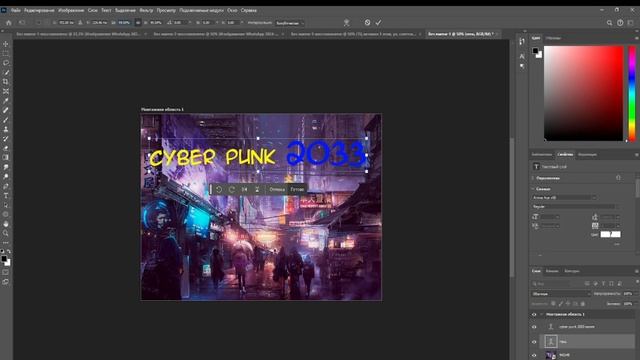Select the Clone Stamp tool
This screenshot has width=640, height=360.
[6, 129]
